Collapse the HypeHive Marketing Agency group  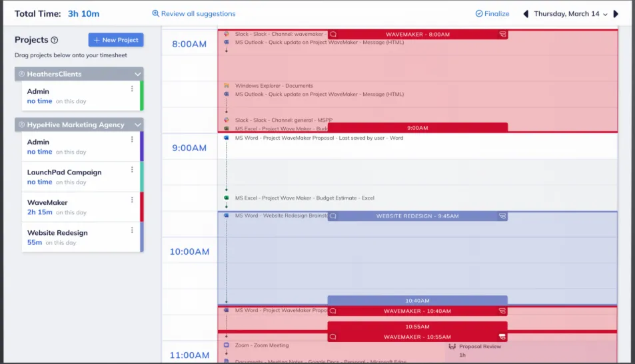pos(138,124)
